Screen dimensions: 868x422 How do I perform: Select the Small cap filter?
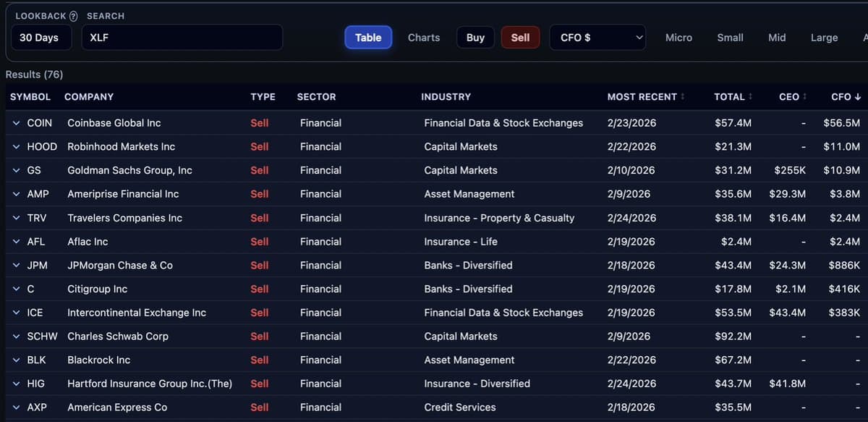[730, 37]
